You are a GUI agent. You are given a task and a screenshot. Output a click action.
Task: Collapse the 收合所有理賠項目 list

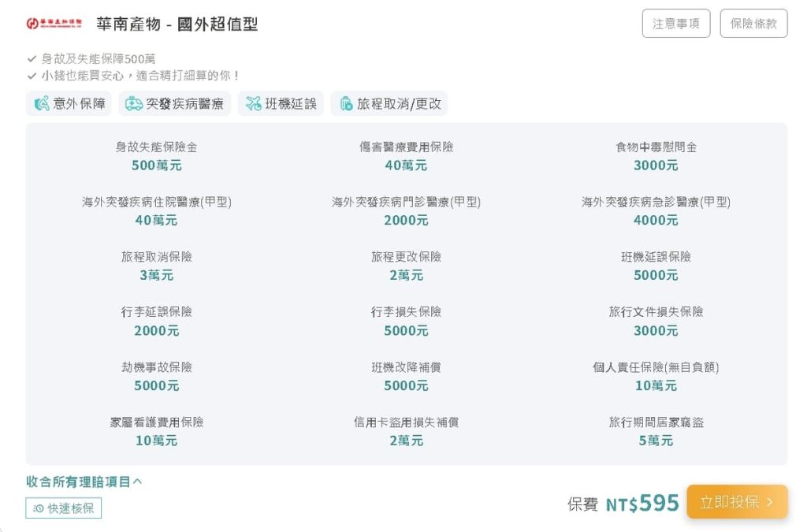point(84,482)
